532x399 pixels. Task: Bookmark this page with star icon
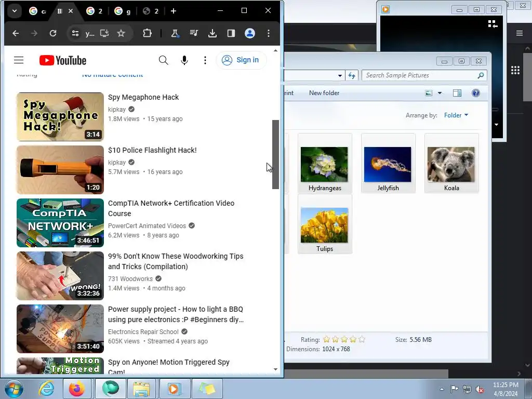pyautogui.click(x=121, y=33)
